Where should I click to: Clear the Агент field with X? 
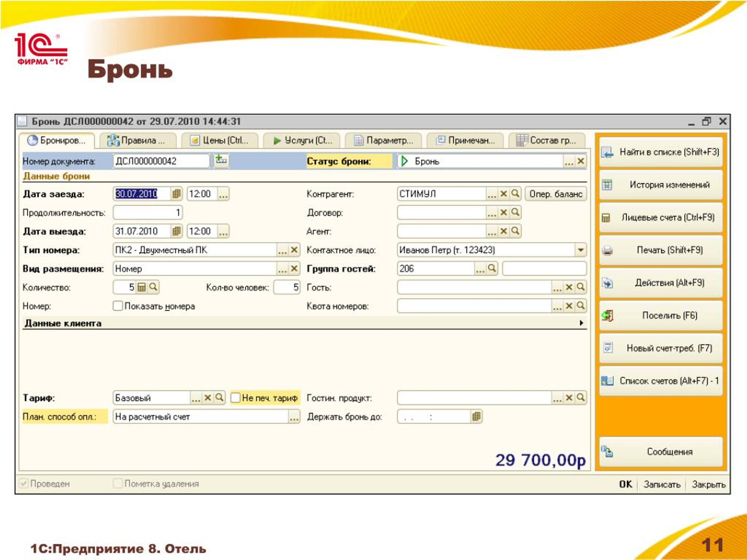click(504, 231)
